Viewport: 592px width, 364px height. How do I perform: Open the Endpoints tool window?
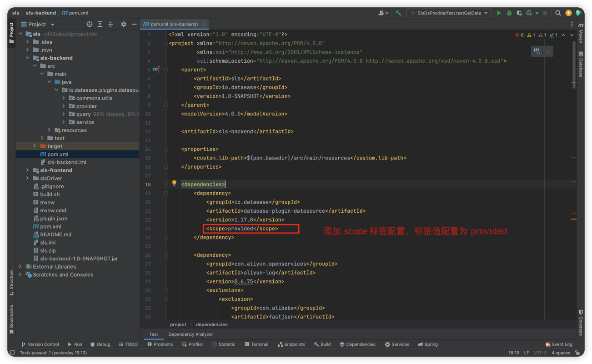tap(291, 344)
